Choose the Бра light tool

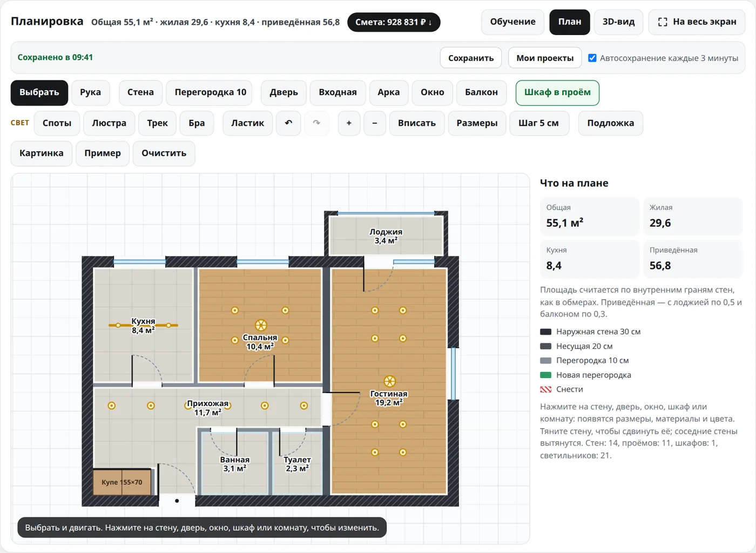coord(197,123)
